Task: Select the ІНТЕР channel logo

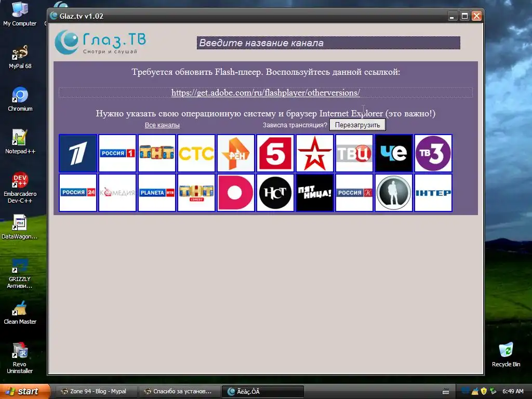Action: coord(433,193)
